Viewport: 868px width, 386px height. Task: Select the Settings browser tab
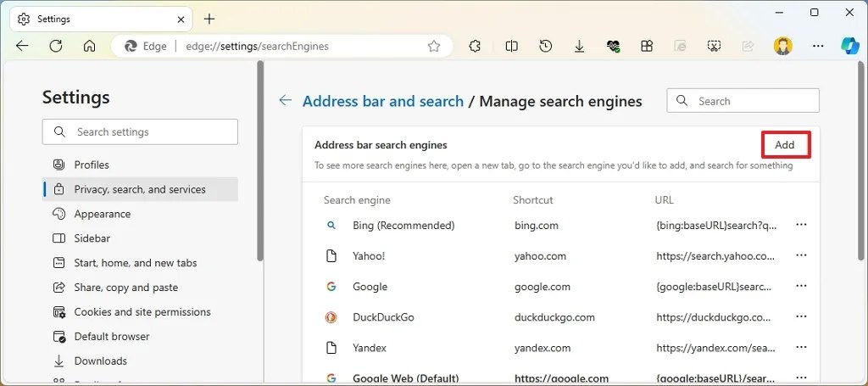pos(102,20)
